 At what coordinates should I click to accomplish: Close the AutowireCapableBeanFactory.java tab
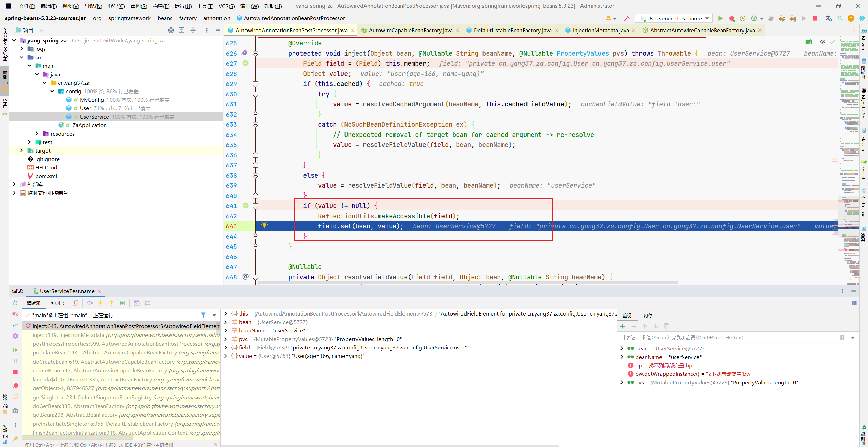pyautogui.click(x=458, y=30)
